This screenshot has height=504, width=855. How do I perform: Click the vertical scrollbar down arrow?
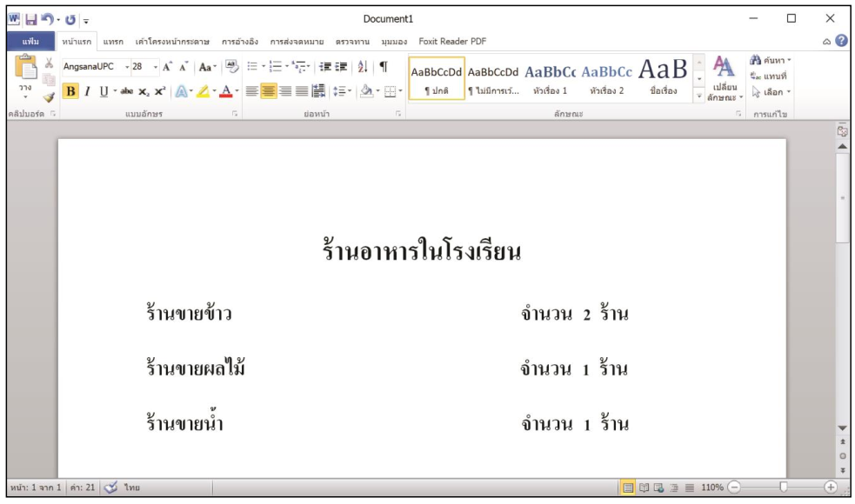[841, 428]
